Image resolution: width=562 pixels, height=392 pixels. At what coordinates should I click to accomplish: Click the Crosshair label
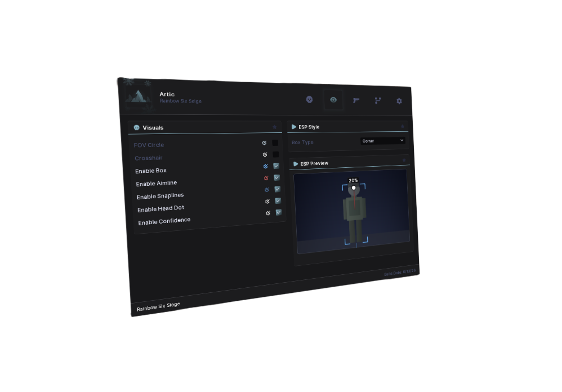[149, 158]
